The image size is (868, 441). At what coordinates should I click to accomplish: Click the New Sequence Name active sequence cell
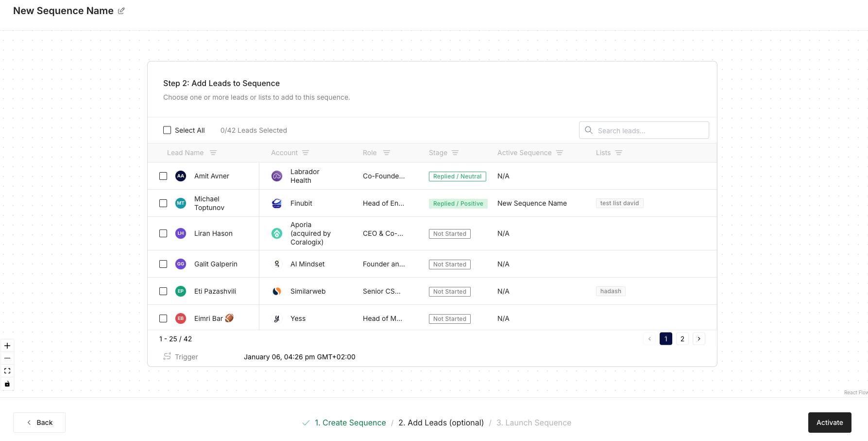coord(532,203)
